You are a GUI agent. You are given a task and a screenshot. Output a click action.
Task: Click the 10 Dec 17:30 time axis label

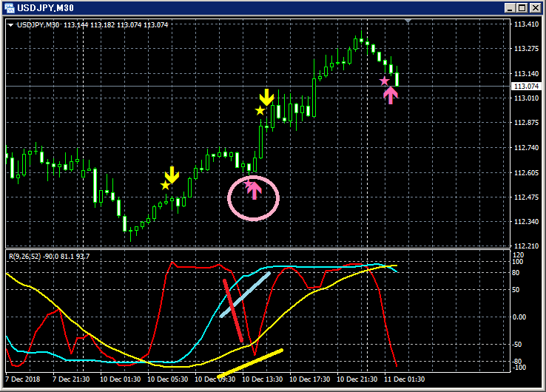pyautogui.click(x=309, y=379)
